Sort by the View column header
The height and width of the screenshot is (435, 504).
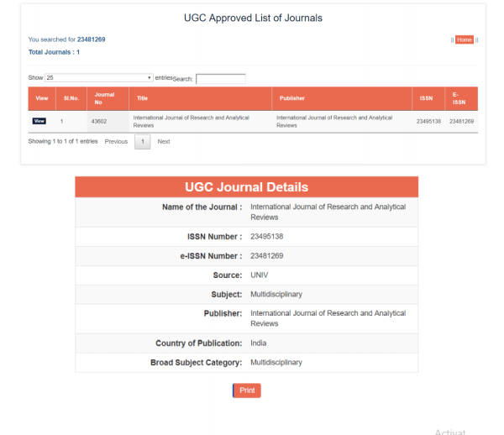point(42,98)
